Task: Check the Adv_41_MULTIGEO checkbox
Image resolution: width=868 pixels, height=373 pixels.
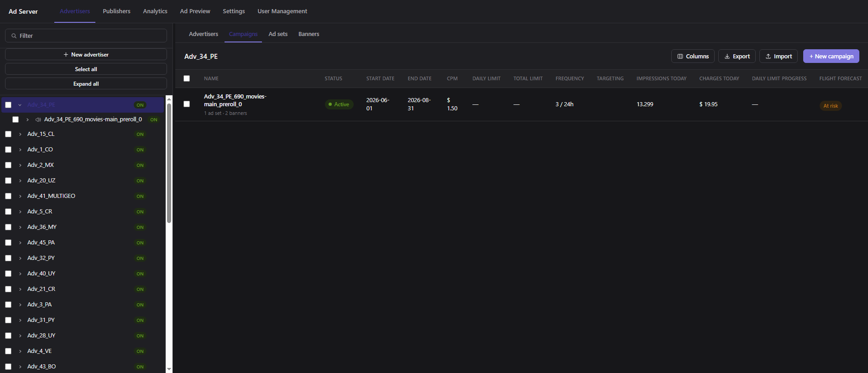Action: [8, 196]
